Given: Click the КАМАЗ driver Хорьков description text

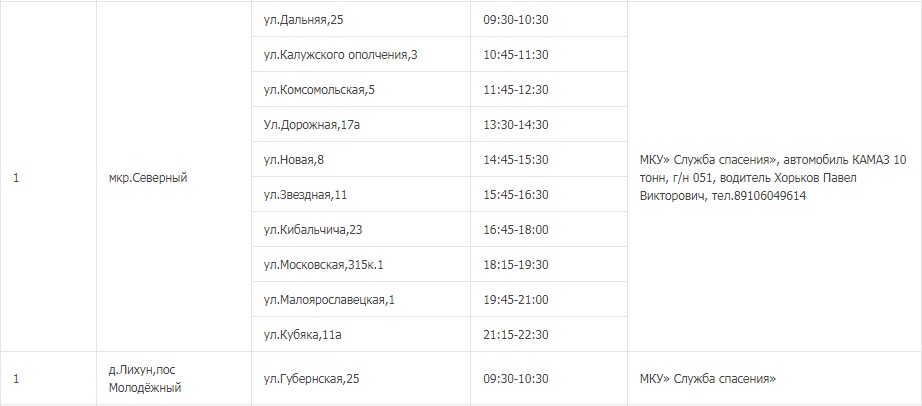Looking at the screenshot, I should pyautogui.click(x=773, y=178).
